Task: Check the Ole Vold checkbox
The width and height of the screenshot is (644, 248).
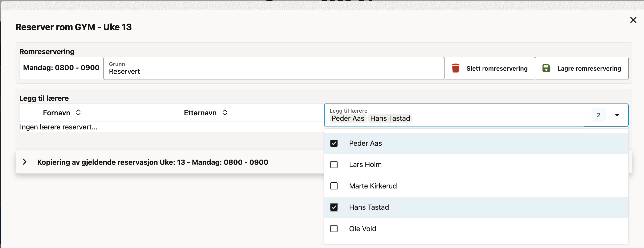Action: pyautogui.click(x=334, y=228)
